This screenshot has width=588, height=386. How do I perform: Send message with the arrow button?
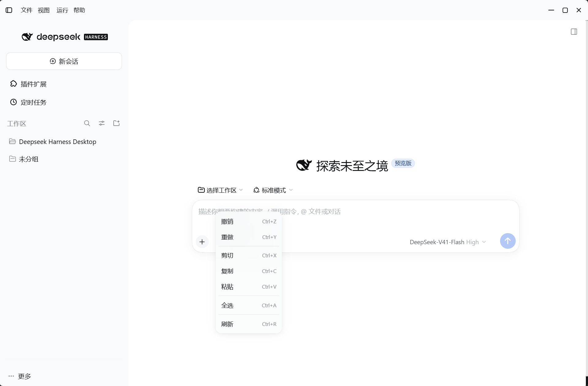point(508,241)
